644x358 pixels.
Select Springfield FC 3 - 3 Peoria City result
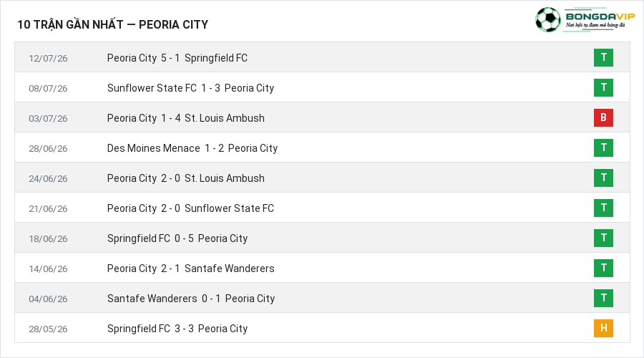177,329
